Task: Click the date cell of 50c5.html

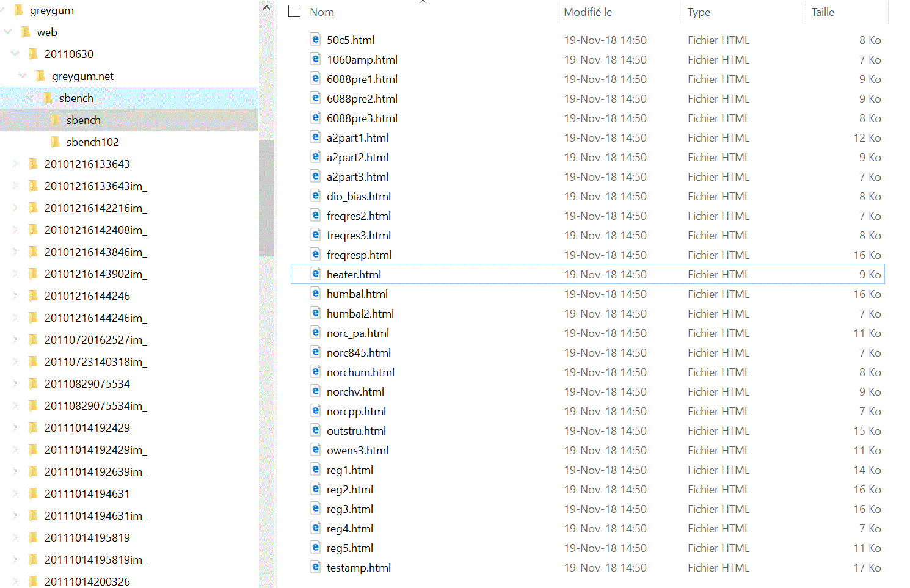Action: (605, 40)
